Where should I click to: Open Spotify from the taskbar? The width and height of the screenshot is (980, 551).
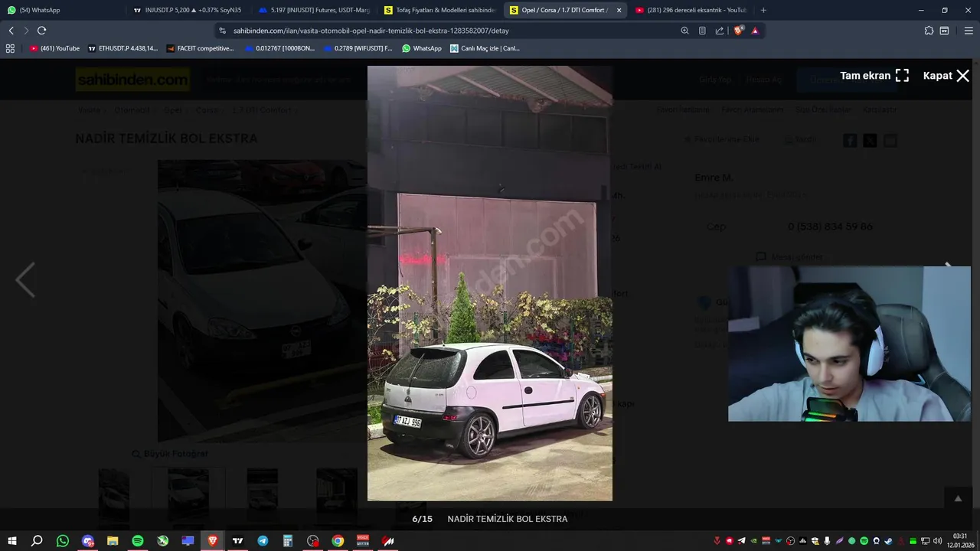coord(138,541)
